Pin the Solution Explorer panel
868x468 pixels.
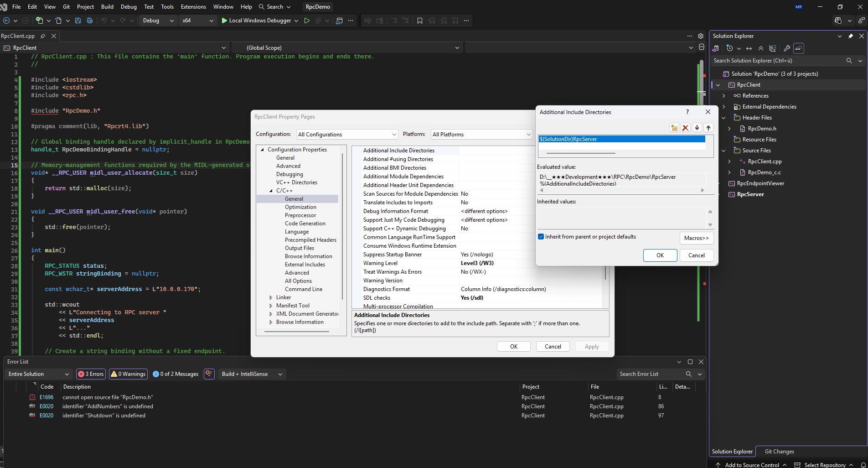point(851,36)
